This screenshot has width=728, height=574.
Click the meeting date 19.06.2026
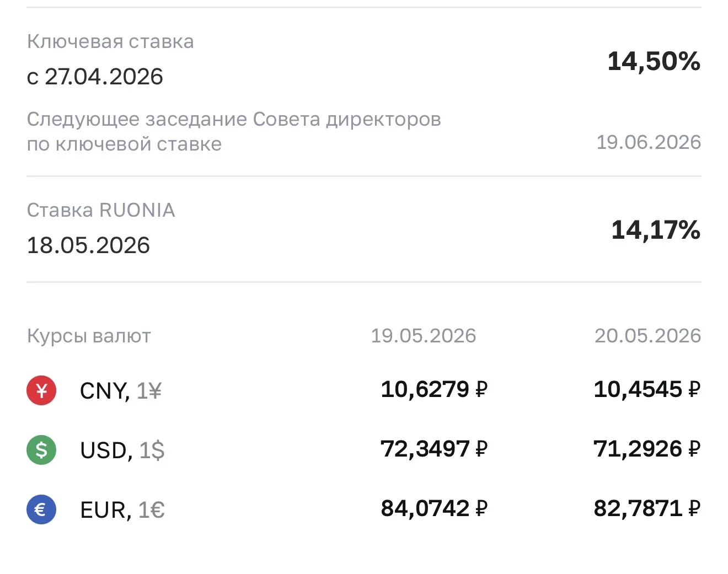(649, 142)
